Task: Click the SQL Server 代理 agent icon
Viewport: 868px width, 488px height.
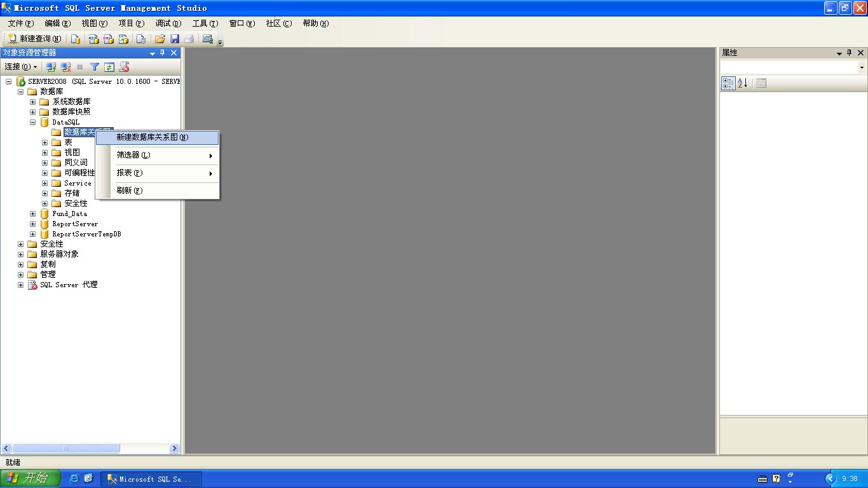Action: [32, 285]
